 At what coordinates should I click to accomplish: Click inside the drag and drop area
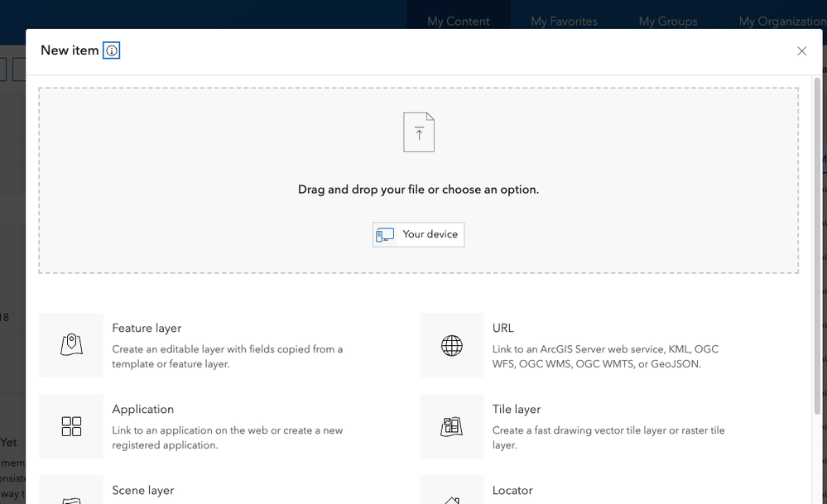click(x=207, y=166)
